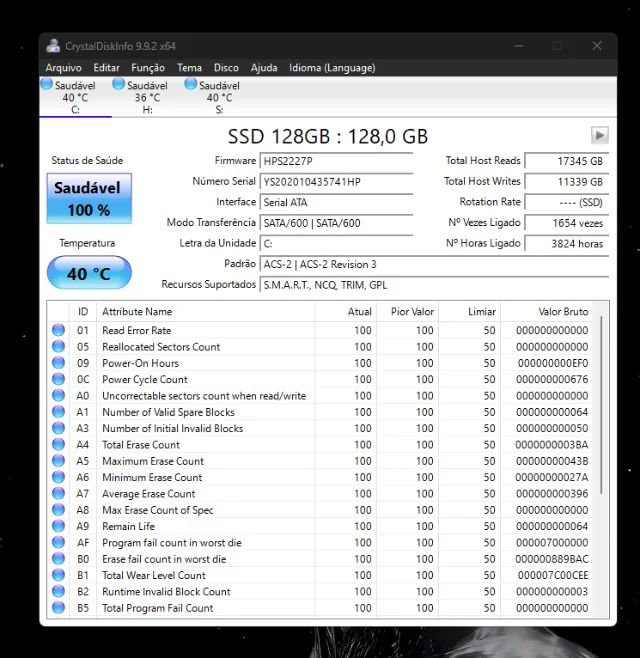Click the raw value 00000000EF0

pyautogui.click(x=553, y=363)
